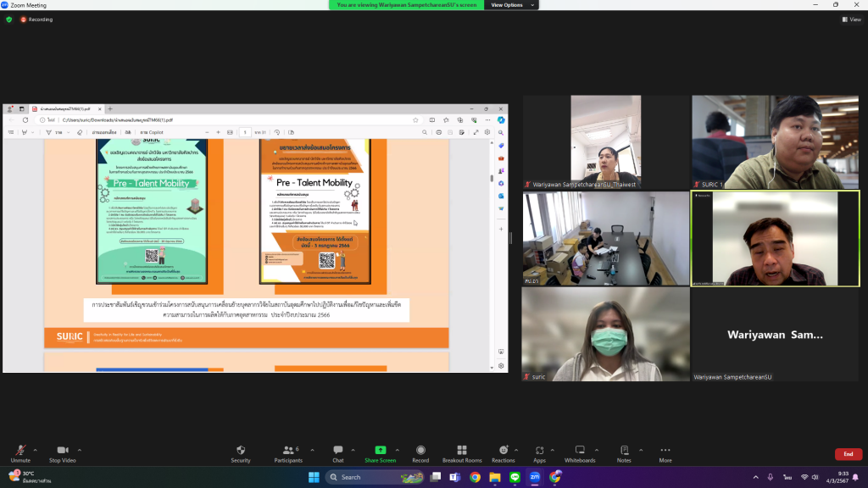Click the green encryption shield icon
The image size is (868, 488).
point(8,19)
